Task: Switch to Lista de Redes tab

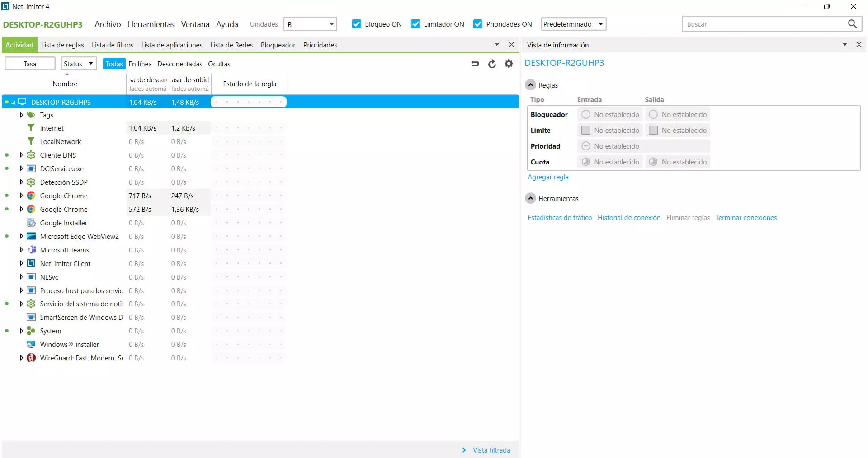Action: [x=231, y=45]
